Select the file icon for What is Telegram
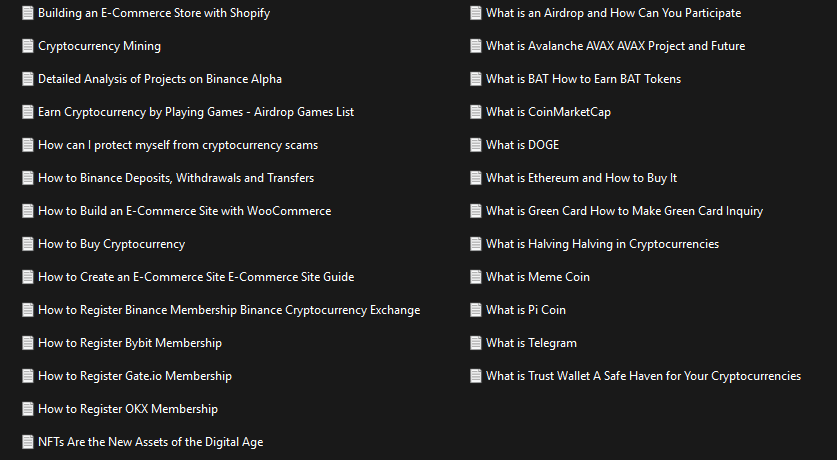837x460 pixels. (476, 343)
